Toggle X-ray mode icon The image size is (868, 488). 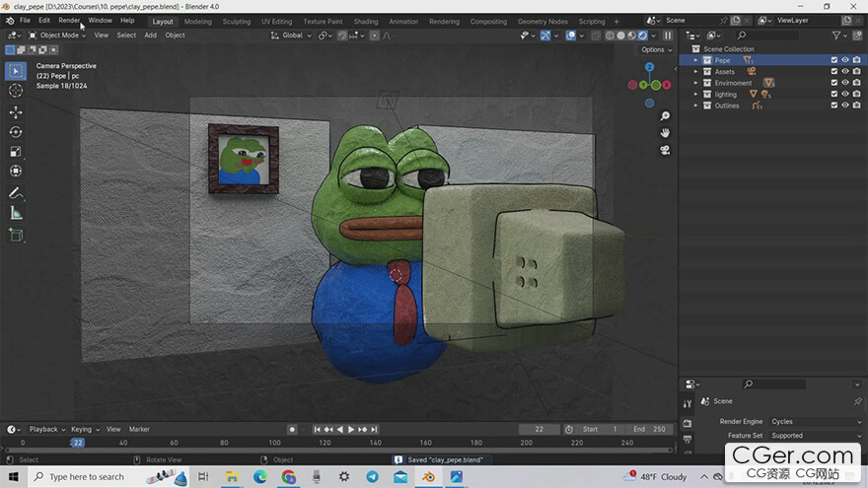[596, 35]
